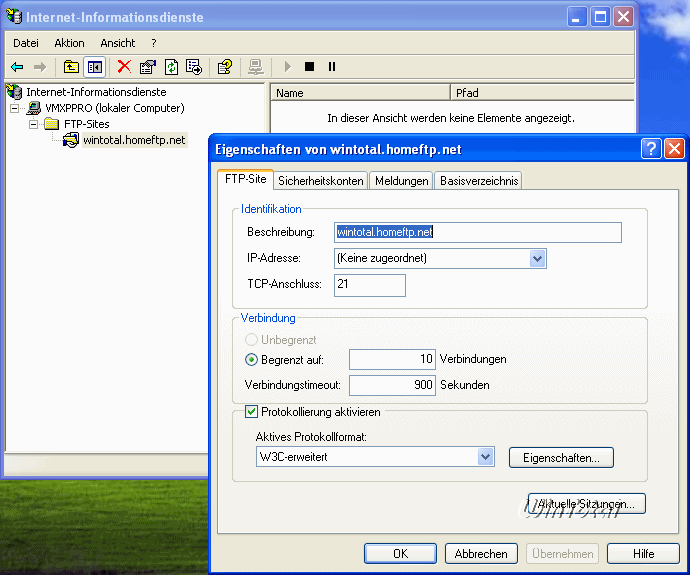Select the Unbegrenzt radio button

point(251,340)
